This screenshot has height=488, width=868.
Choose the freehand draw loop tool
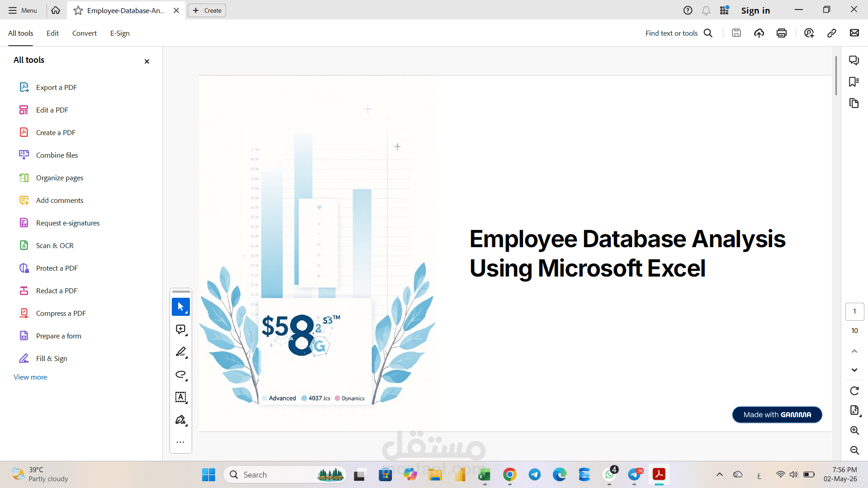[x=181, y=375]
